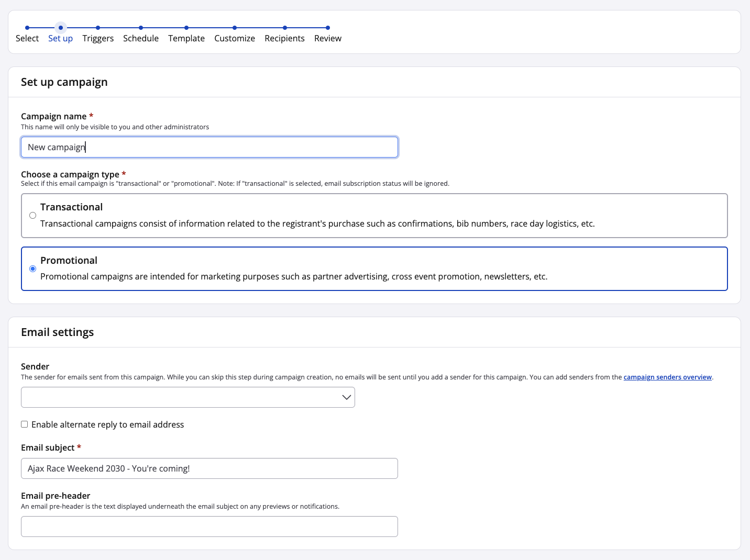Focus the Email subject field
Viewport: 750px width, 560px height.
click(209, 468)
